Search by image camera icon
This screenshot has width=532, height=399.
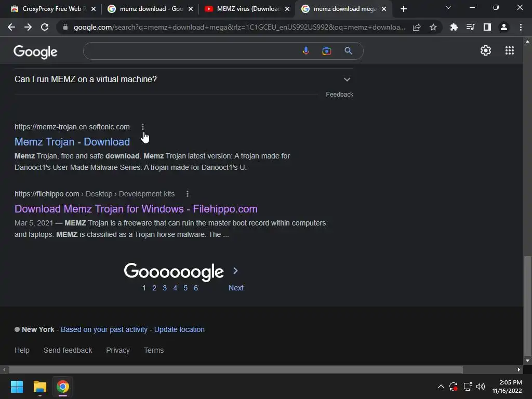[x=327, y=51]
